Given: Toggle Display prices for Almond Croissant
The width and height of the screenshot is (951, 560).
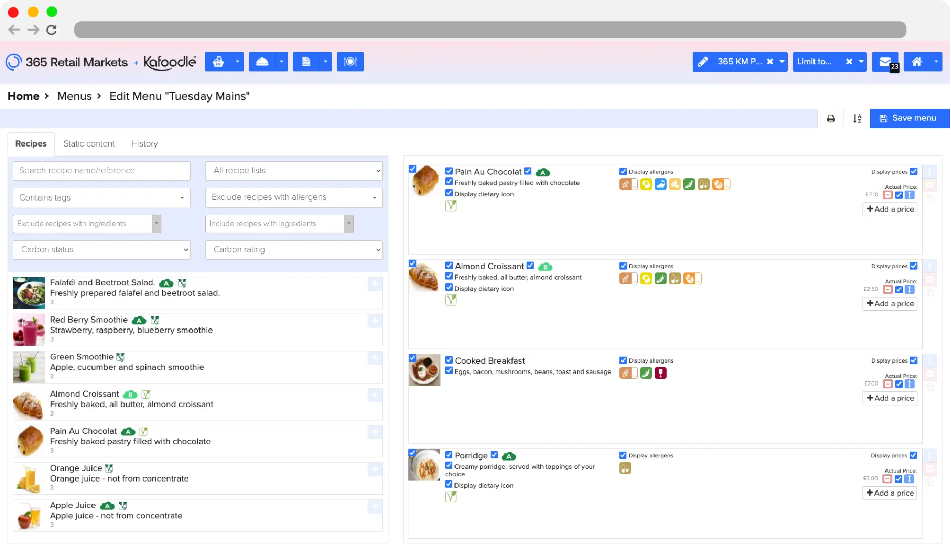Looking at the screenshot, I should [914, 266].
